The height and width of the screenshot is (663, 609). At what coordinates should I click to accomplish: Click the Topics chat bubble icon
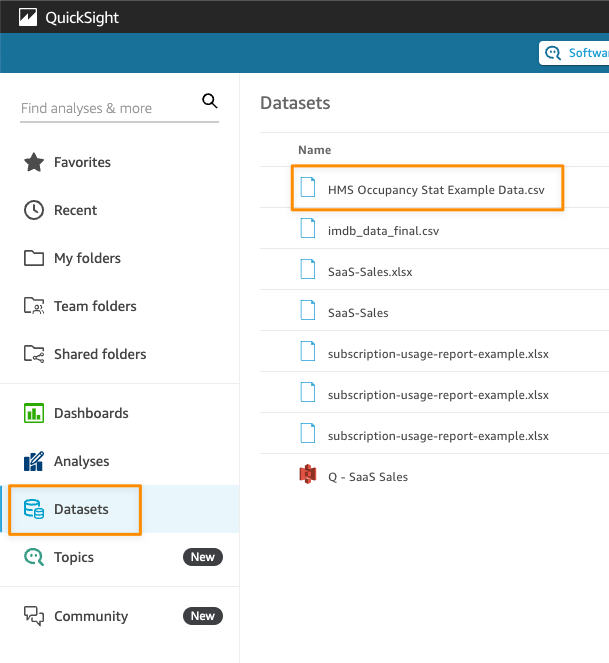tap(34, 557)
